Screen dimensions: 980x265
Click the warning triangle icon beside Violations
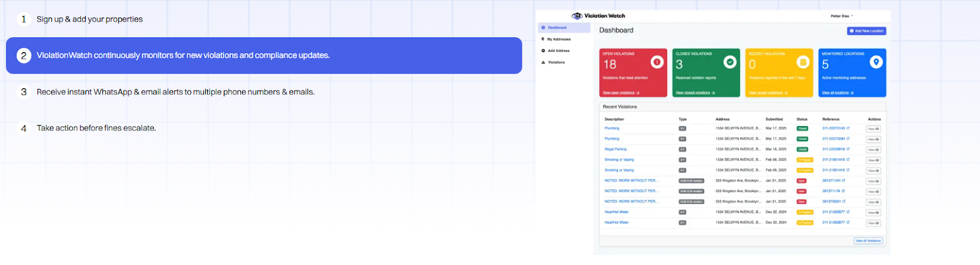[543, 62]
